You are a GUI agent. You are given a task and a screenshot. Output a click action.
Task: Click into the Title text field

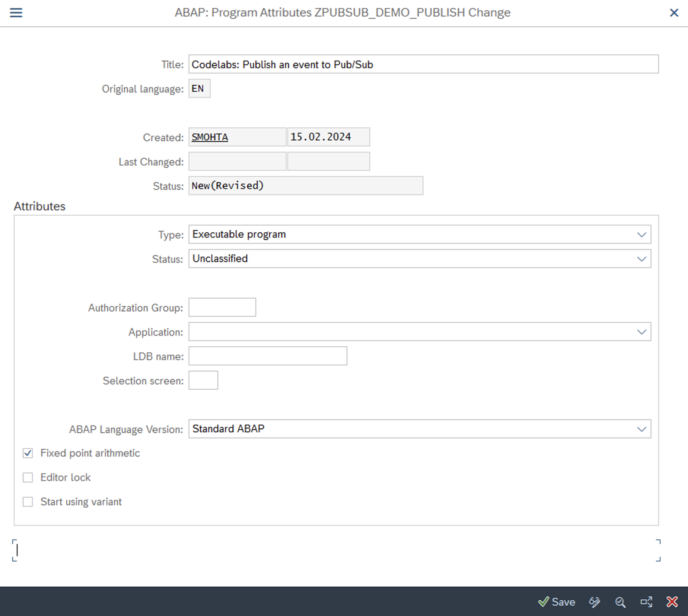coord(423,65)
